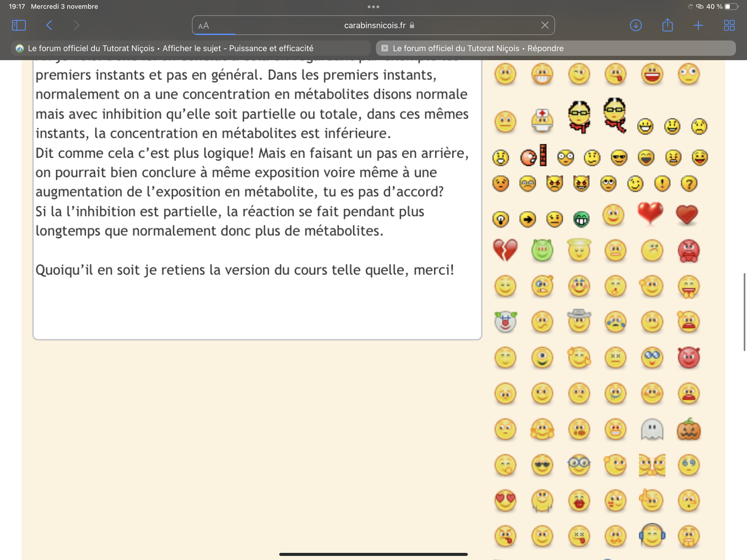
Task: Go back to previous page
Action: (x=49, y=25)
